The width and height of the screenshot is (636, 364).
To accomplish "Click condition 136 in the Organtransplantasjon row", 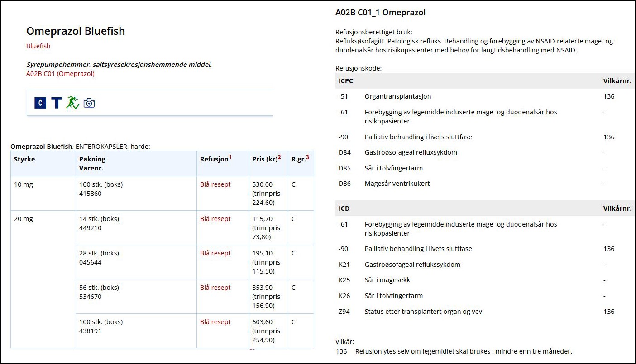I will [x=609, y=96].
